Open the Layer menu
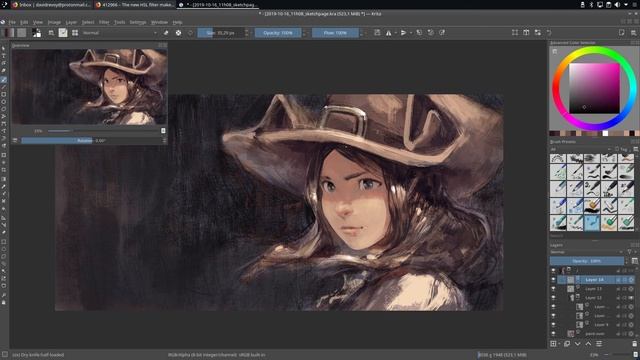The width and height of the screenshot is (640, 360). [71, 22]
